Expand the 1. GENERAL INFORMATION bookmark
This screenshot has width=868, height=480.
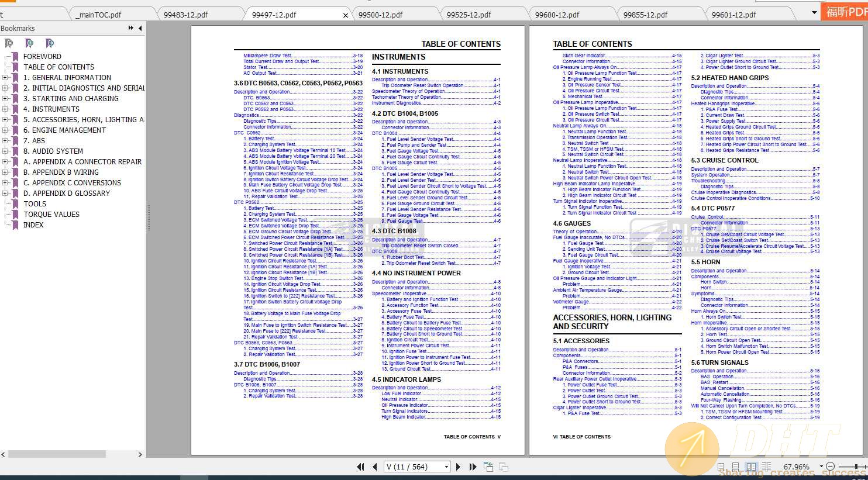(x=5, y=78)
